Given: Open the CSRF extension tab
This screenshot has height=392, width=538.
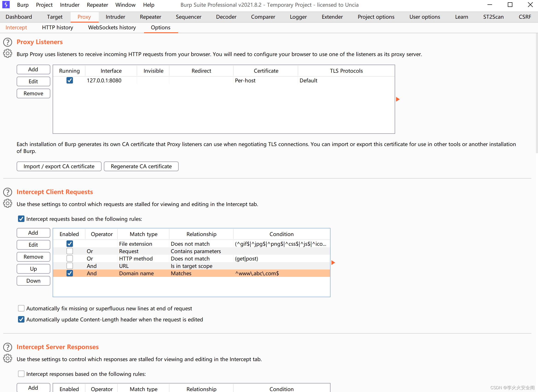Looking at the screenshot, I should click(x=525, y=17).
